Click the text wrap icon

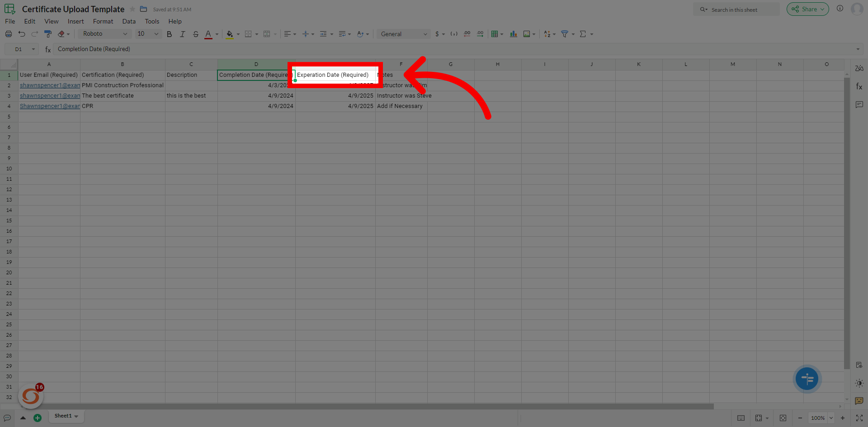pos(342,34)
